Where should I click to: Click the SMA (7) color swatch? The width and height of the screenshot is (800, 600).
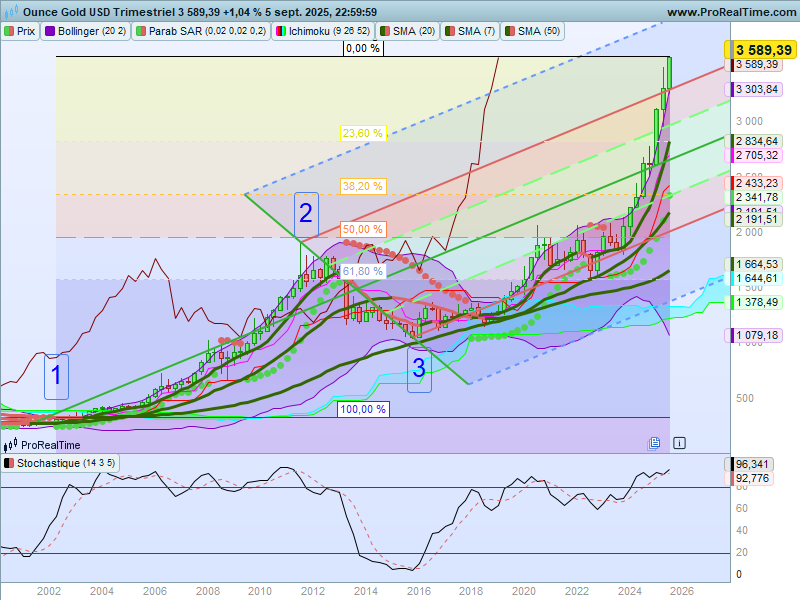coord(449,31)
